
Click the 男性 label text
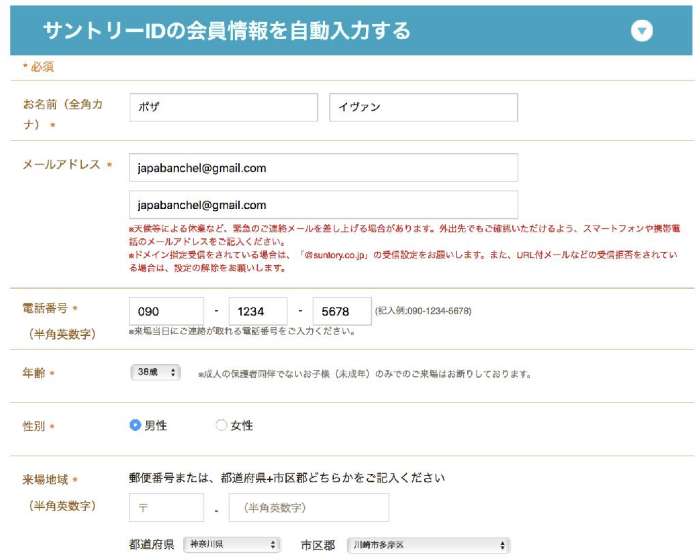click(x=156, y=425)
